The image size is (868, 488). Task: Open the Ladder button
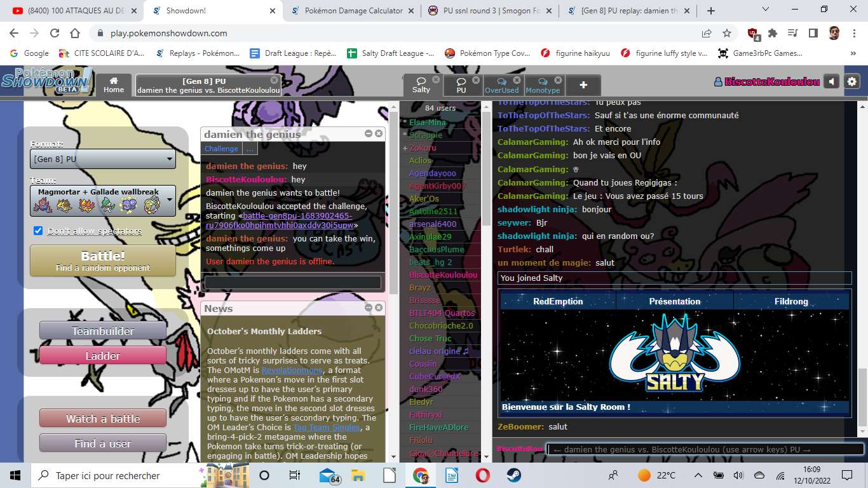pos(103,356)
